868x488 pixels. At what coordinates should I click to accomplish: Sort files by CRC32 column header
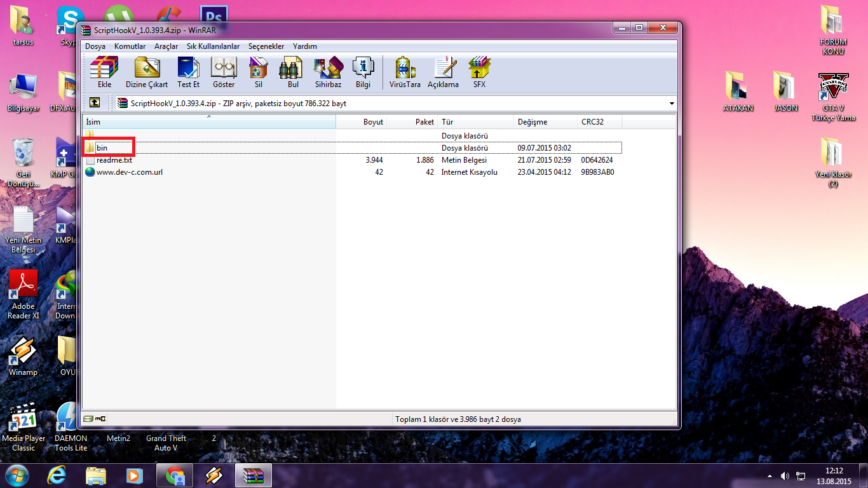pos(599,122)
